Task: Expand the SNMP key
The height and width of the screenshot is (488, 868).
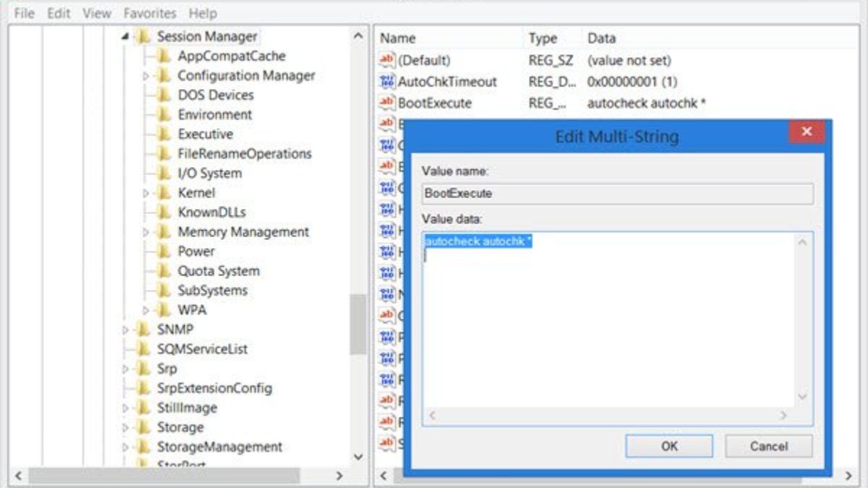Action: click(x=126, y=330)
